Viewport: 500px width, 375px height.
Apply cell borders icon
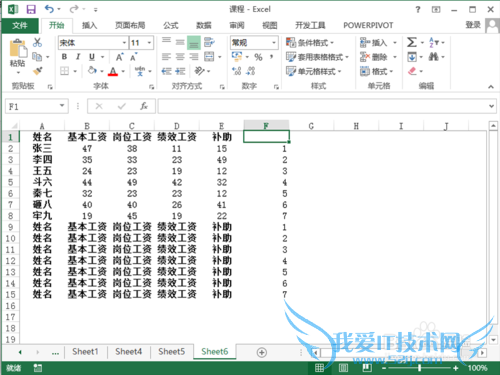(x=64, y=71)
